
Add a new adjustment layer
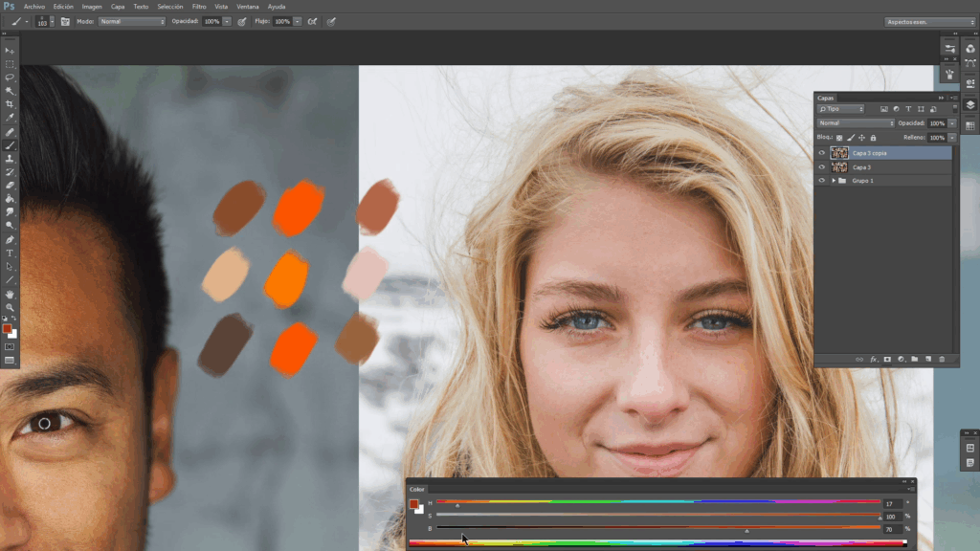point(901,360)
